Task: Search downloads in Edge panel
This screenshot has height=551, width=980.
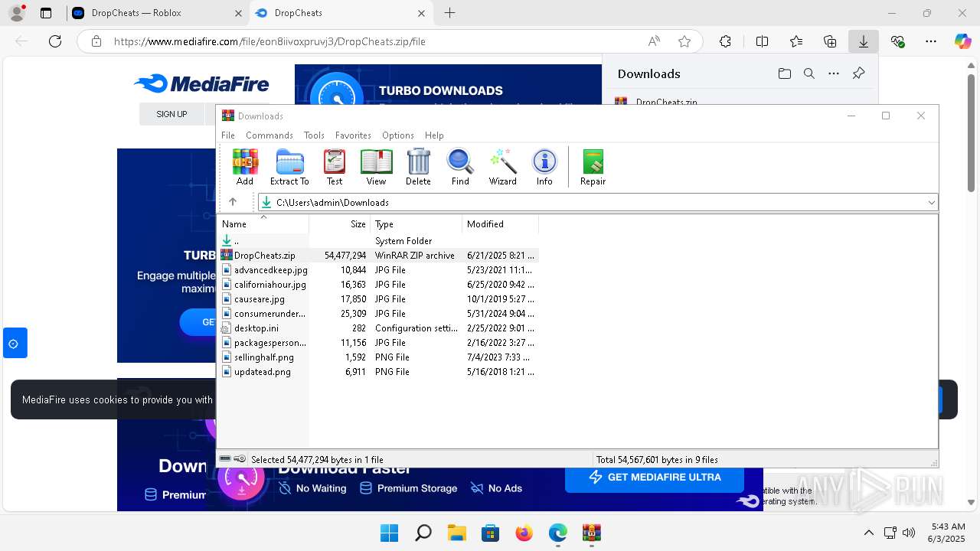Action: [x=808, y=73]
